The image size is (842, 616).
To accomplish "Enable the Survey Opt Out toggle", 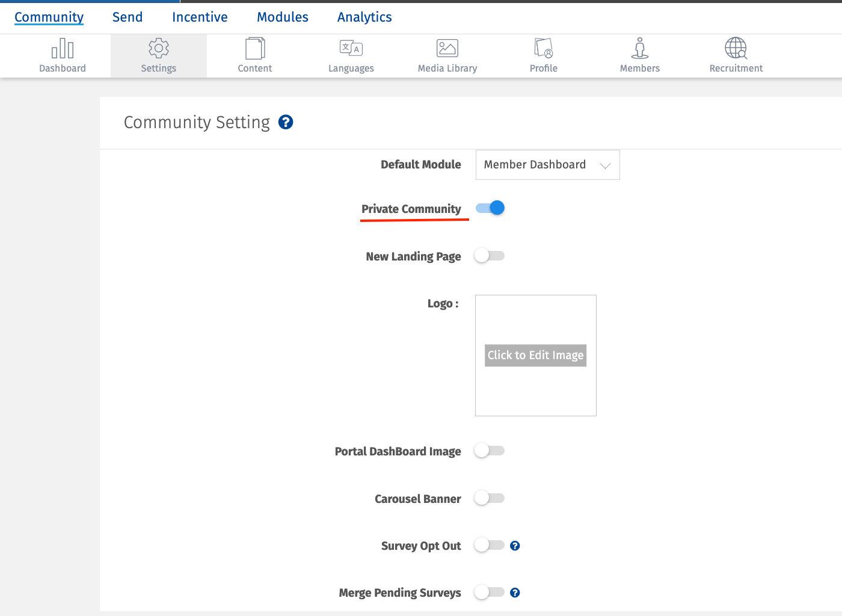I will coord(488,545).
